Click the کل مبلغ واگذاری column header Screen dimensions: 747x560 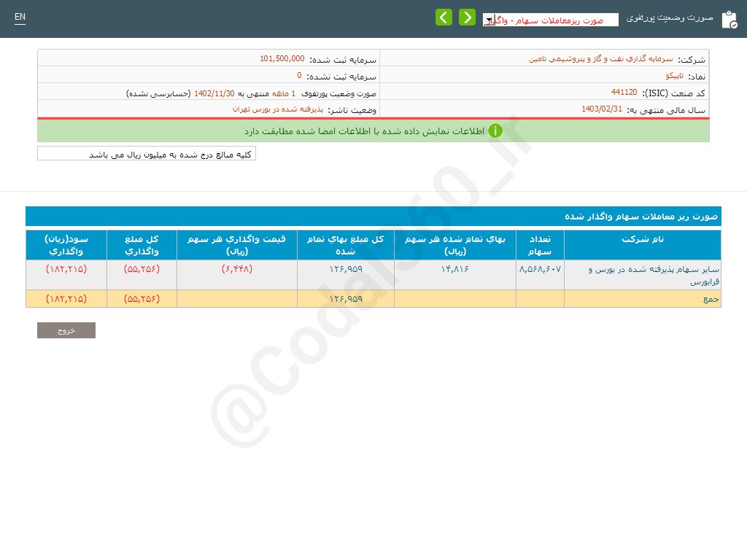pyautogui.click(x=142, y=245)
